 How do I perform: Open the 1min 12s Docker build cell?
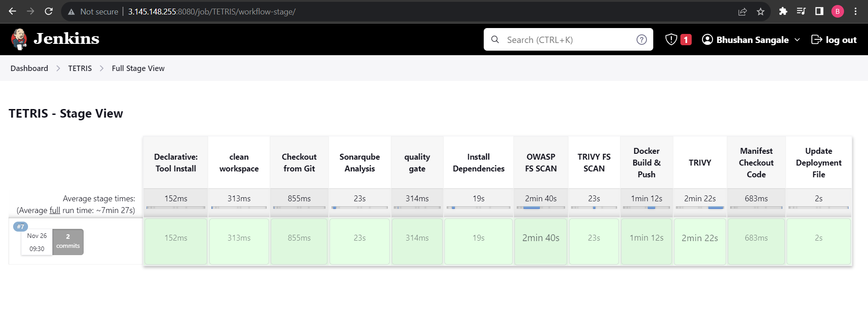click(646, 242)
